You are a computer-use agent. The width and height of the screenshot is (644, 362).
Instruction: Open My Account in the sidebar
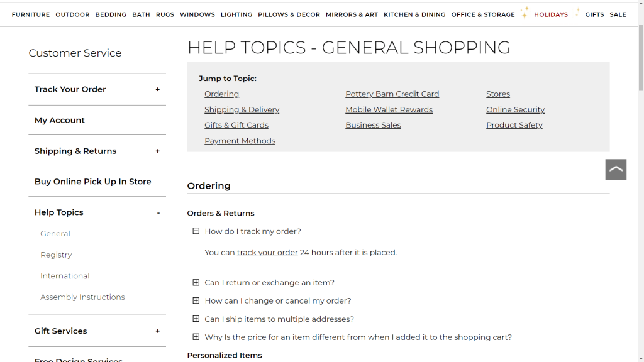pyautogui.click(x=60, y=120)
